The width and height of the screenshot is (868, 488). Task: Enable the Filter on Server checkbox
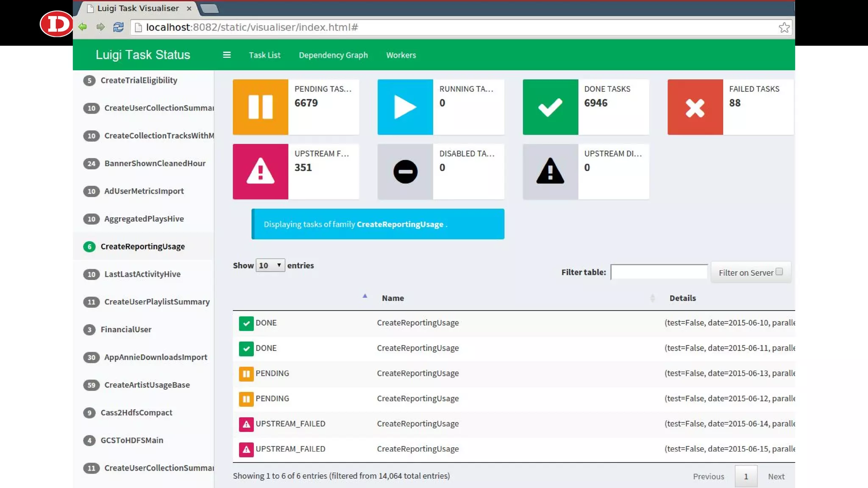(779, 272)
